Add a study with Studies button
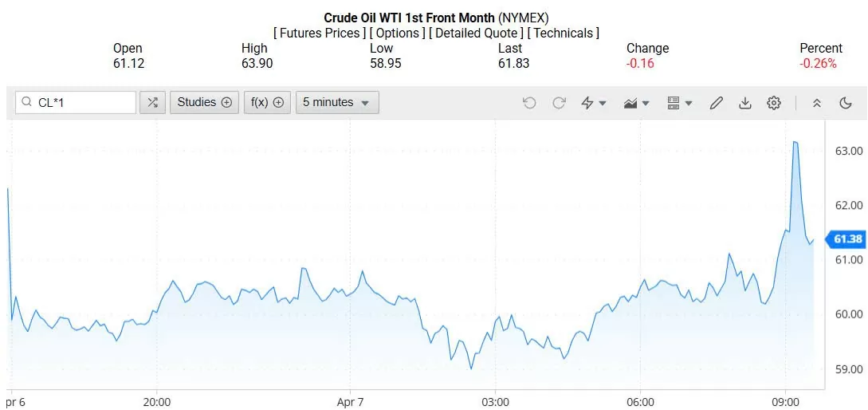Image resolution: width=868 pixels, height=410 pixels. [x=204, y=102]
